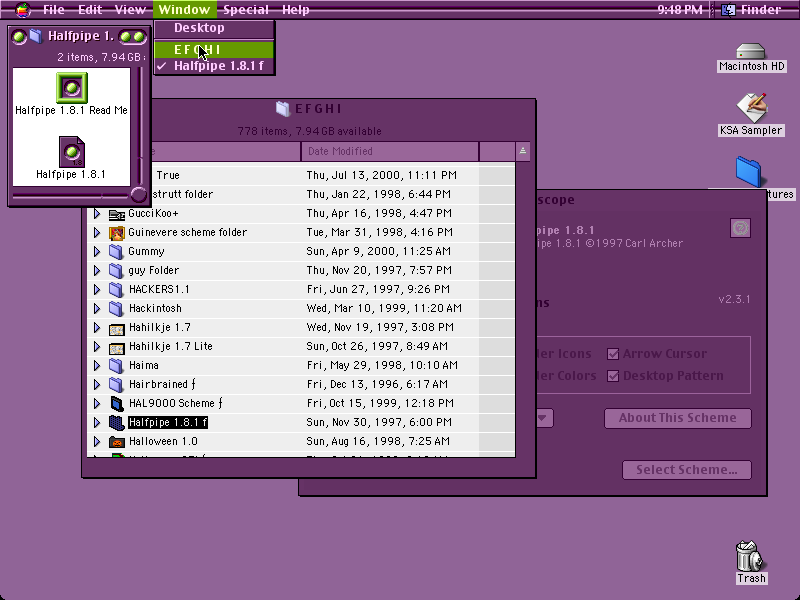Click the date Thu, Jul 13, 2000, 11:11 PM

point(382,176)
